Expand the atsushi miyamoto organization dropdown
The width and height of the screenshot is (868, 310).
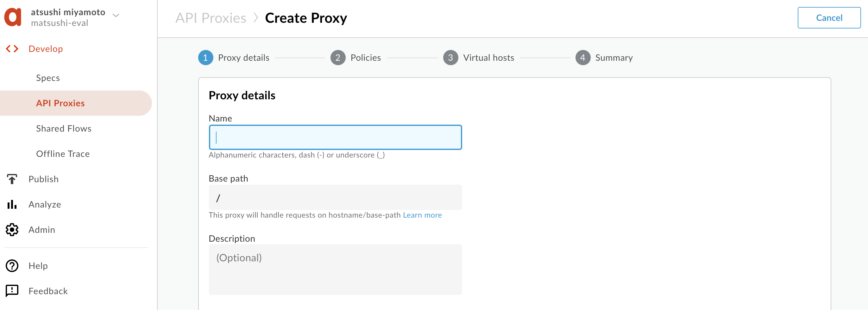point(116,15)
